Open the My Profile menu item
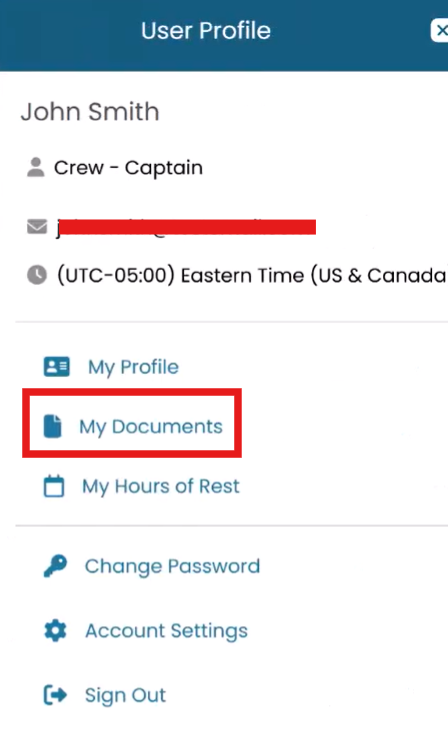 coord(133,367)
